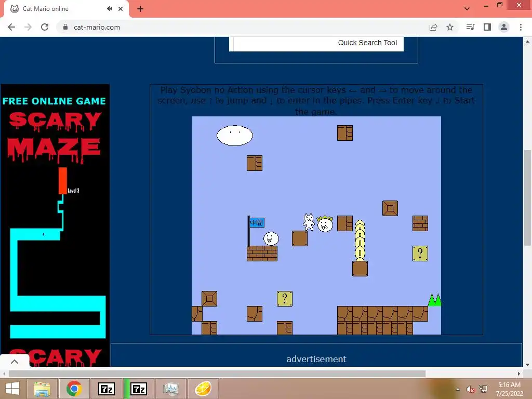Screen dimensions: 532x399
Task: Click the round white enemy beside the flag
Action: [271, 238]
